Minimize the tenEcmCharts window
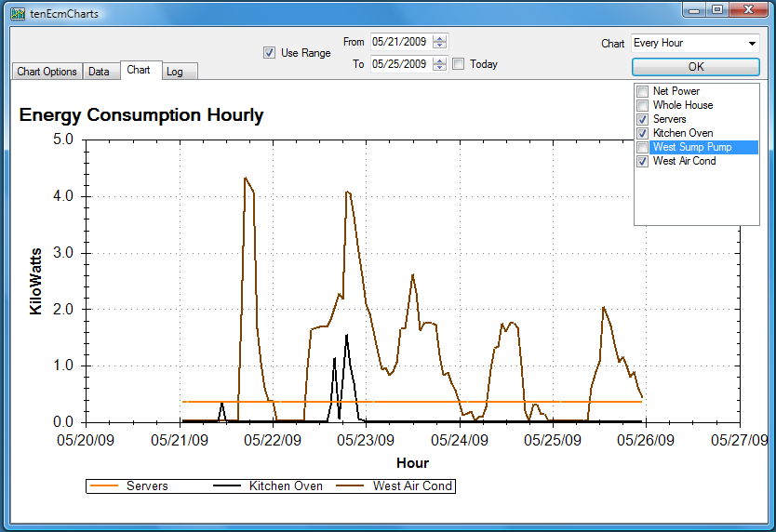This screenshot has height=532, width=776. click(x=695, y=10)
